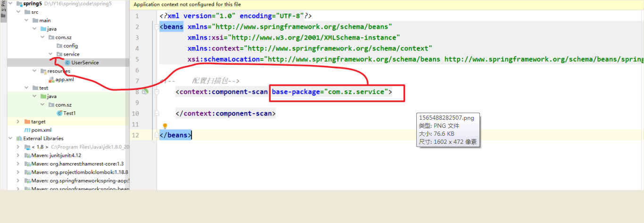Click the Test1 class icon
Screen dimensions: 644x223
click(x=59, y=113)
